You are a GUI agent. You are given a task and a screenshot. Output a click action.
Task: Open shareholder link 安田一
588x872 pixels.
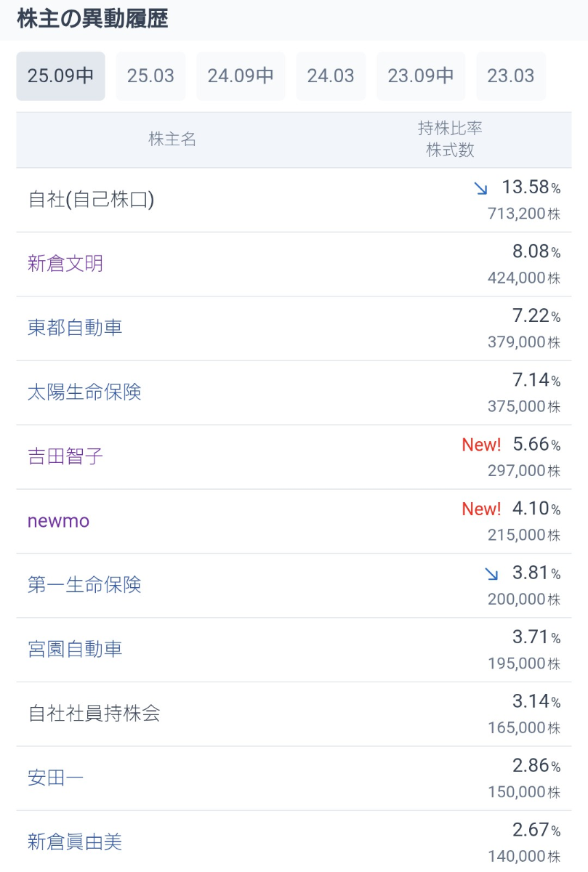point(56,778)
